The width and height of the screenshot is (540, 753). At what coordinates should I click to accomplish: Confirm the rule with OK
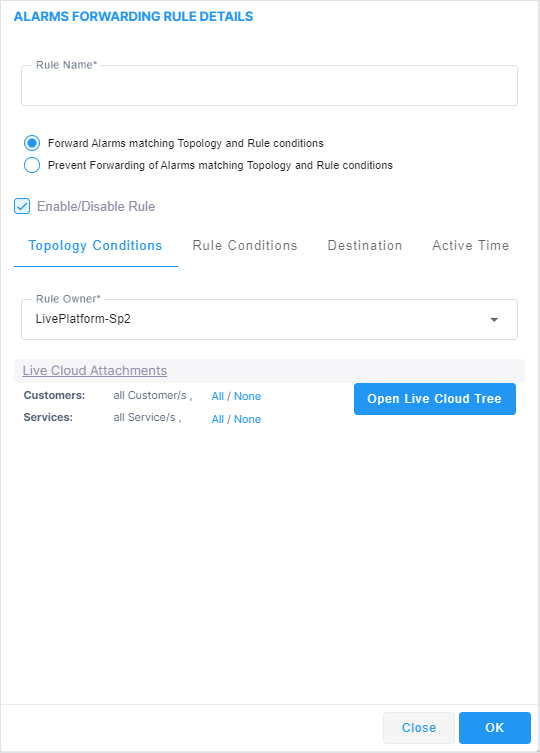point(495,728)
